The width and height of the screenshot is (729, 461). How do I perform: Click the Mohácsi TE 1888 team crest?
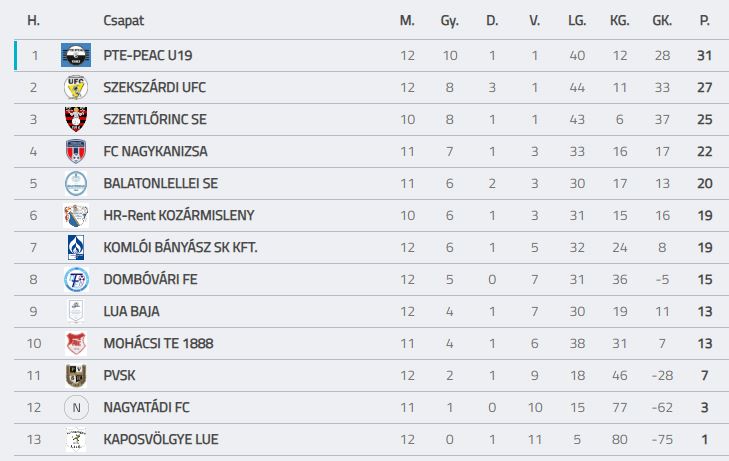[x=76, y=343]
